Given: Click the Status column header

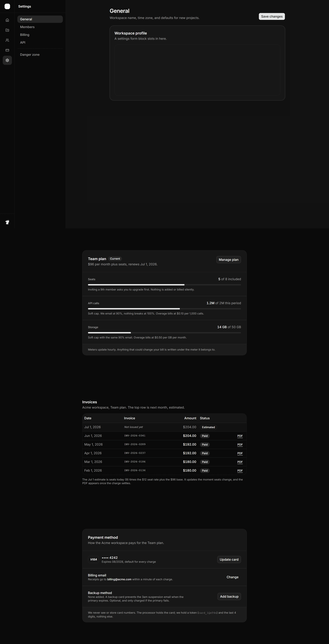Looking at the screenshot, I should click(205, 418).
